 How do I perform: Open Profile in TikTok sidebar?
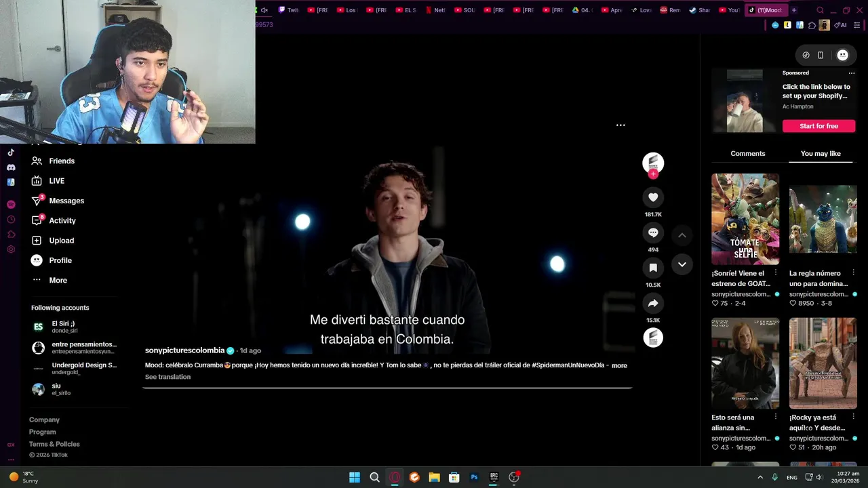[52, 260]
